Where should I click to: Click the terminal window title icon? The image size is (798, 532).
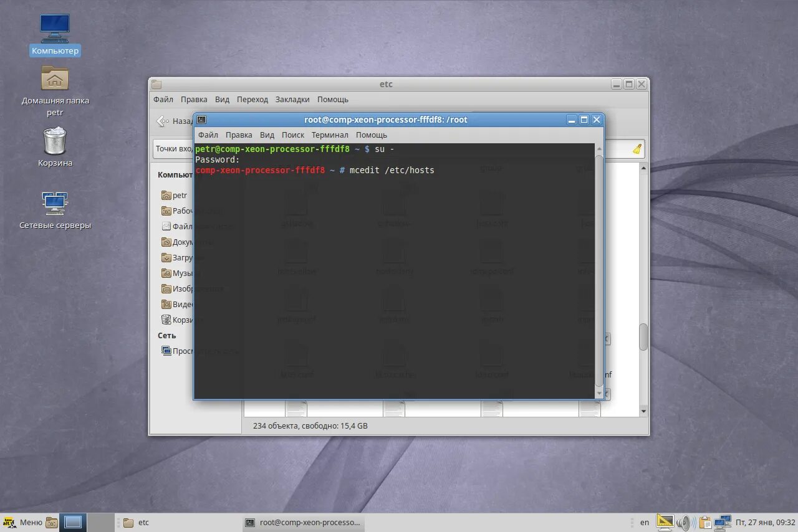click(201, 120)
